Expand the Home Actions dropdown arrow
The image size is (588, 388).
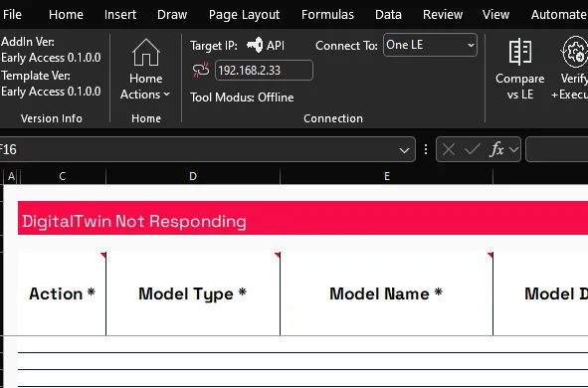click(x=167, y=95)
